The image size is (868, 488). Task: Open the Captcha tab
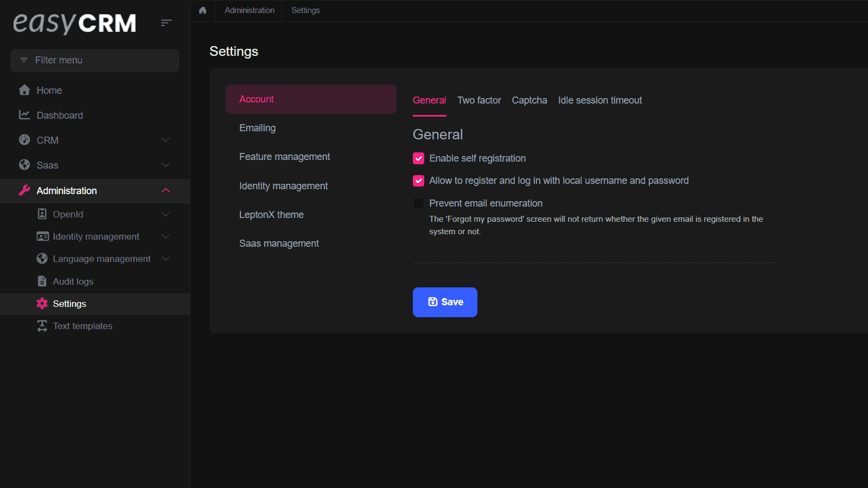[x=529, y=100]
